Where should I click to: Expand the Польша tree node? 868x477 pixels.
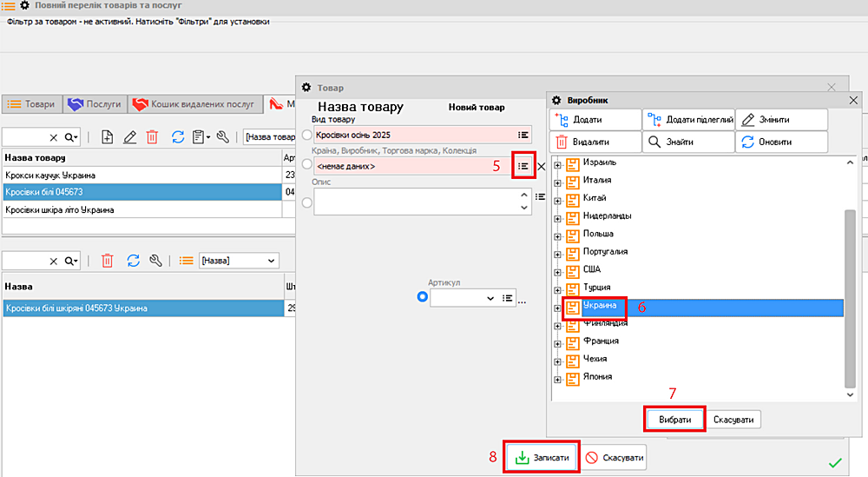pyautogui.click(x=557, y=234)
